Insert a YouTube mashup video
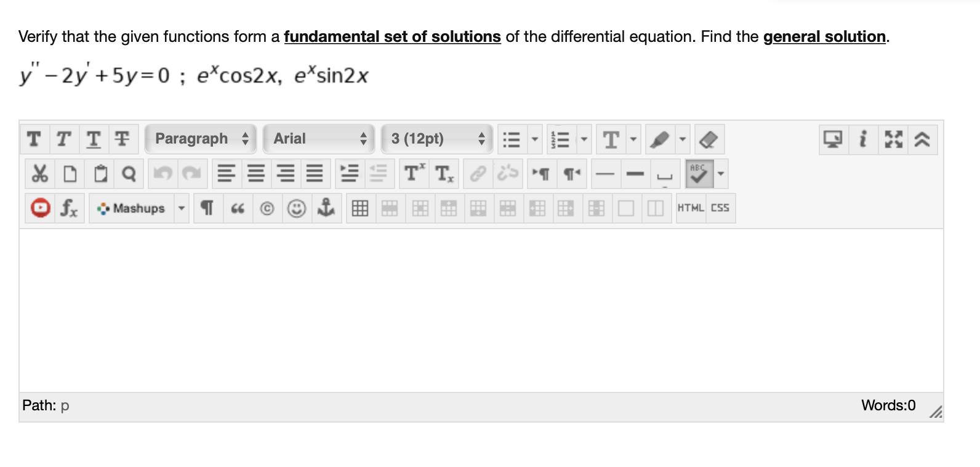 [x=41, y=208]
